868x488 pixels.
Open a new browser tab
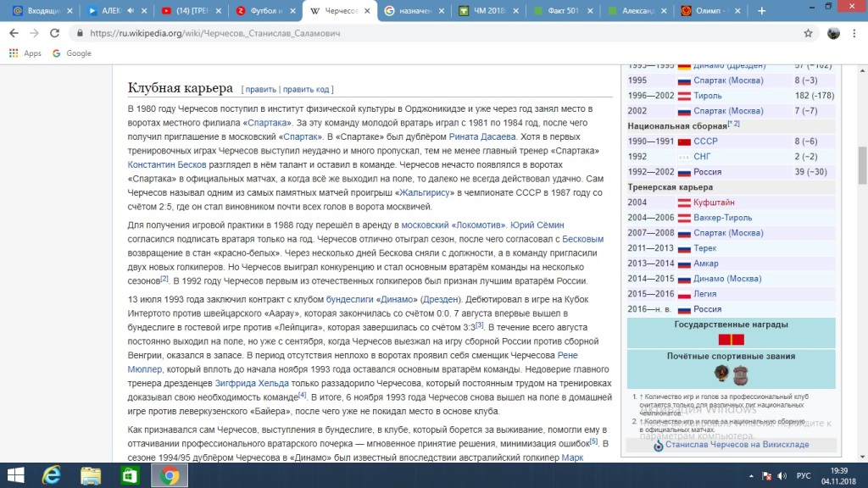pos(762,10)
